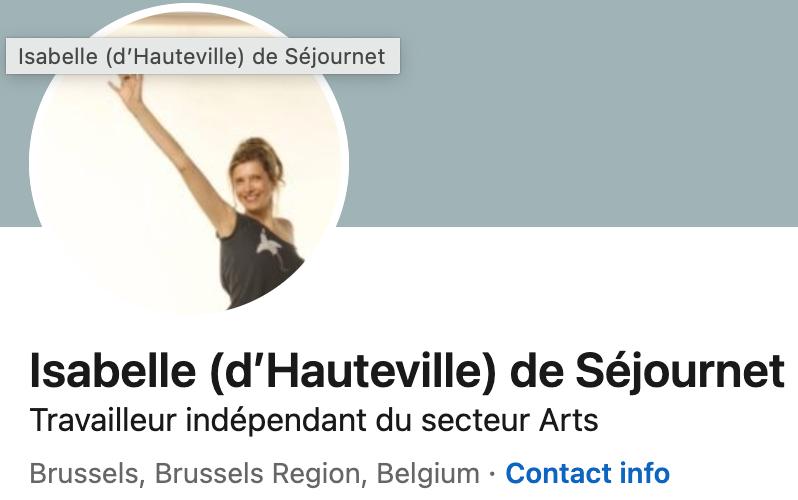Viewport: 798px width, 500px height.
Task: Click the star logo on dark shirt
Action: click(269, 245)
